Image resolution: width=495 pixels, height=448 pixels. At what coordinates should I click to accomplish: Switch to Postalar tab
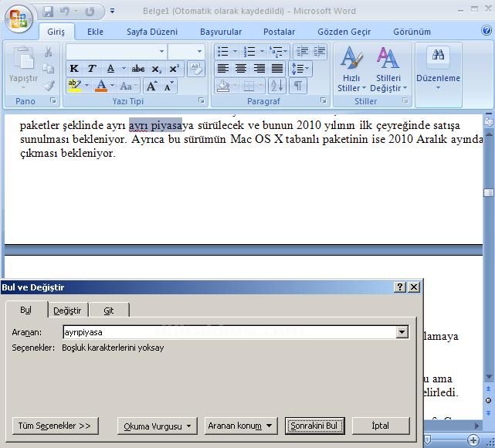[279, 32]
